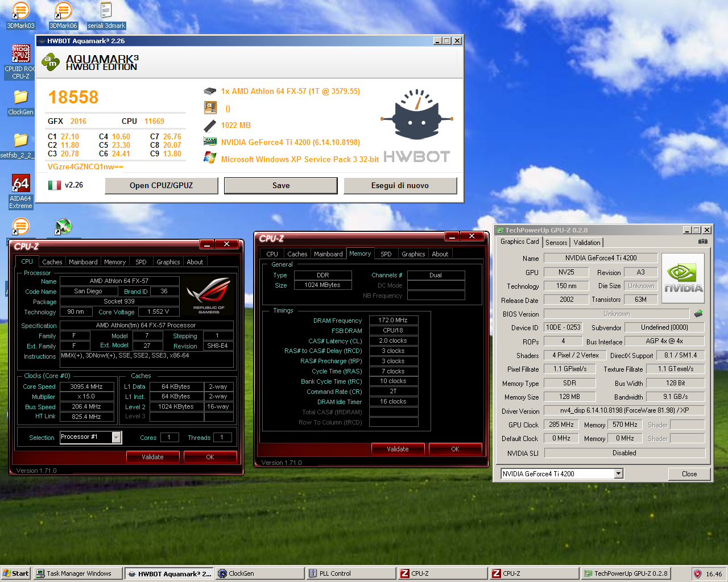Click the graphics card icon in Aquamark results
This screenshot has height=582, width=728.
[x=210, y=142]
